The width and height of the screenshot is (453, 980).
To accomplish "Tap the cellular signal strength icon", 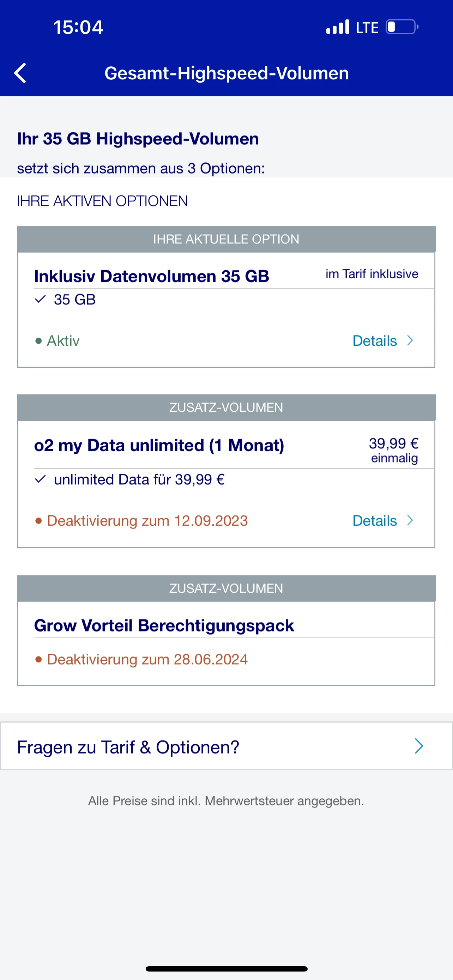I will click(337, 27).
